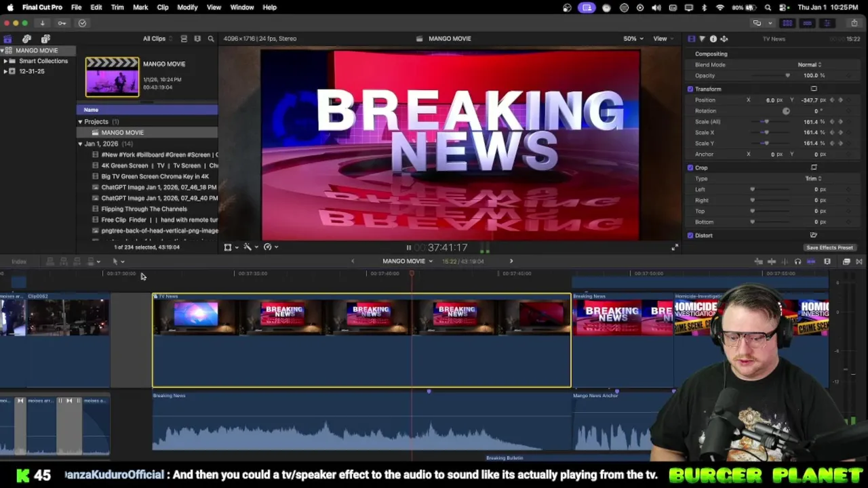Screen dimensions: 868x488
Task: Open browser search magnifier icon
Action: 211,39
